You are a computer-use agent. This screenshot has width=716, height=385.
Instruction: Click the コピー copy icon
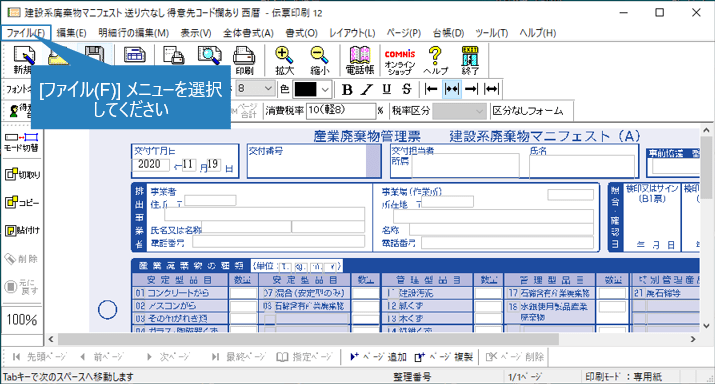click(22, 202)
